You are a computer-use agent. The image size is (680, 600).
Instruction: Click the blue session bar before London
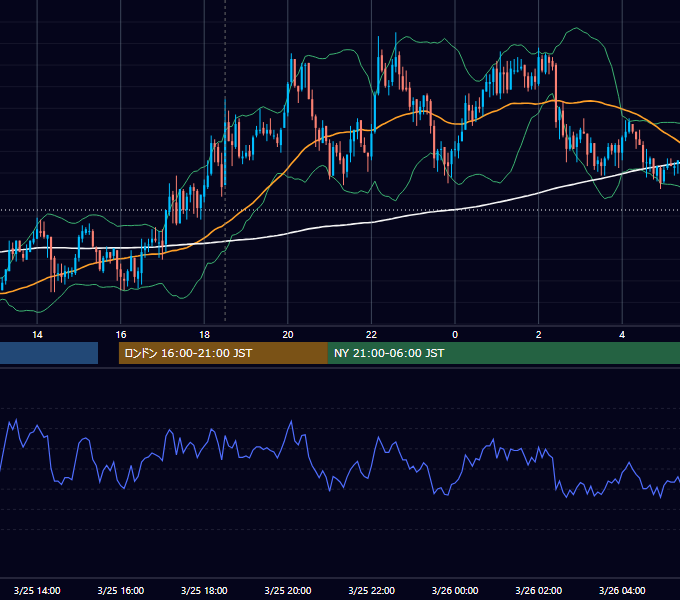tap(49, 353)
